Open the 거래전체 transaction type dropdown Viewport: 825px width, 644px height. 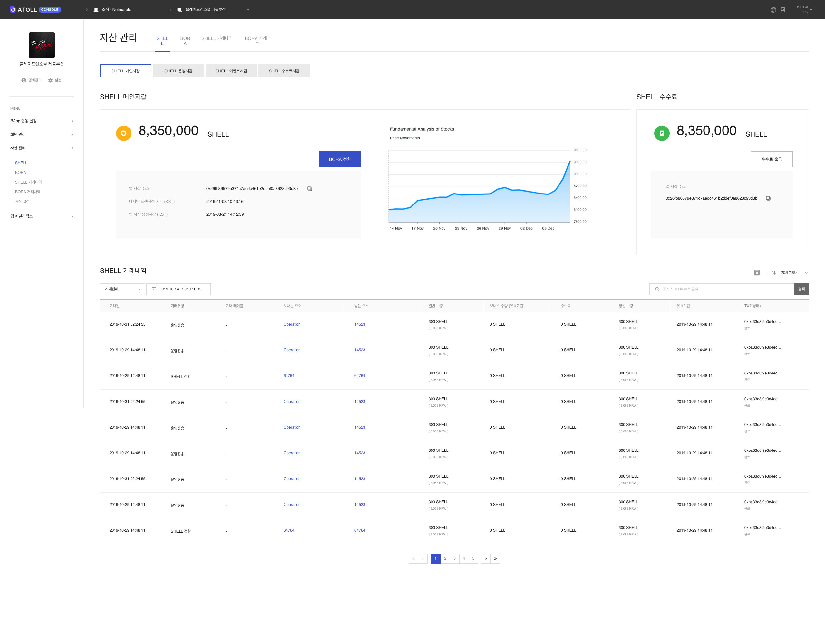(122, 289)
